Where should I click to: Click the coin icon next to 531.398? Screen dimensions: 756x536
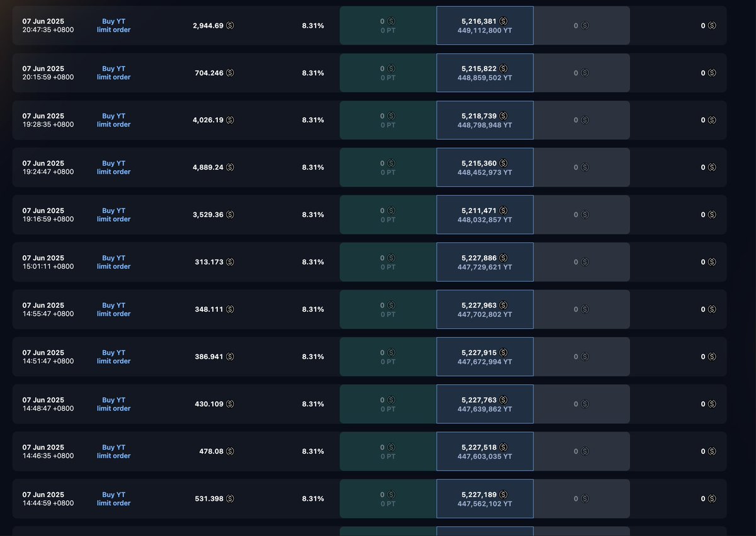click(230, 498)
